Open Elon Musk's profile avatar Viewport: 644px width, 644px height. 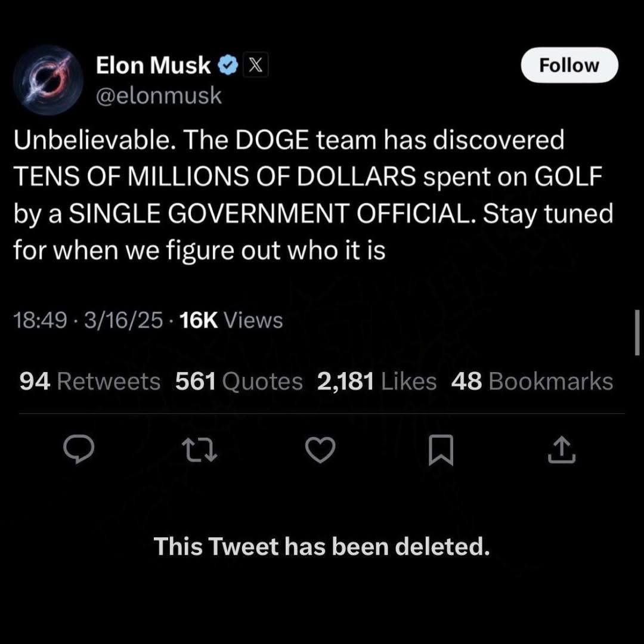tap(48, 79)
